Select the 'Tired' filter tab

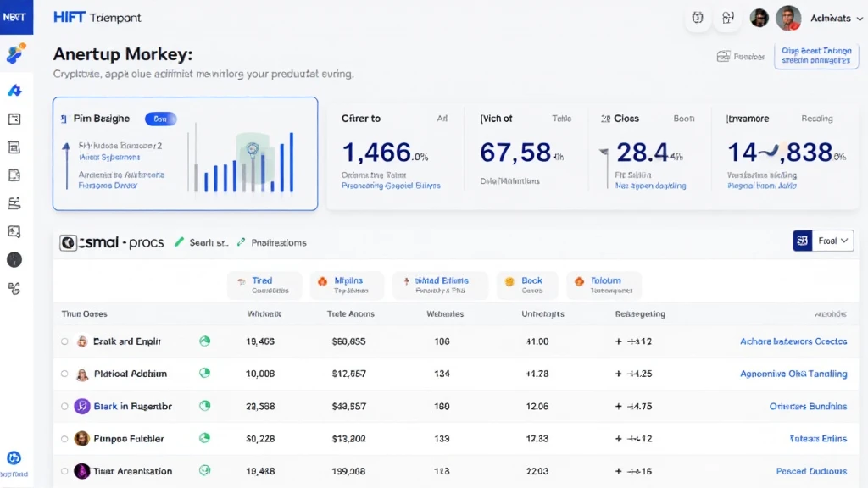pos(263,285)
